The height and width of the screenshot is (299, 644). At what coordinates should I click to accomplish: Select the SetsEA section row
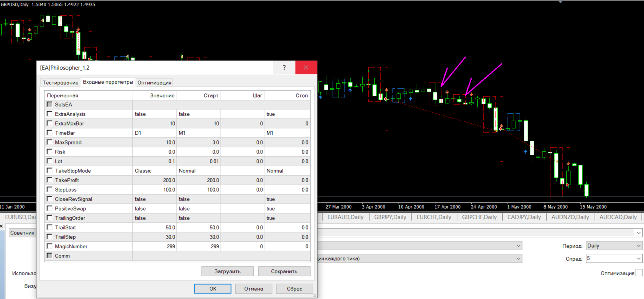click(x=177, y=105)
